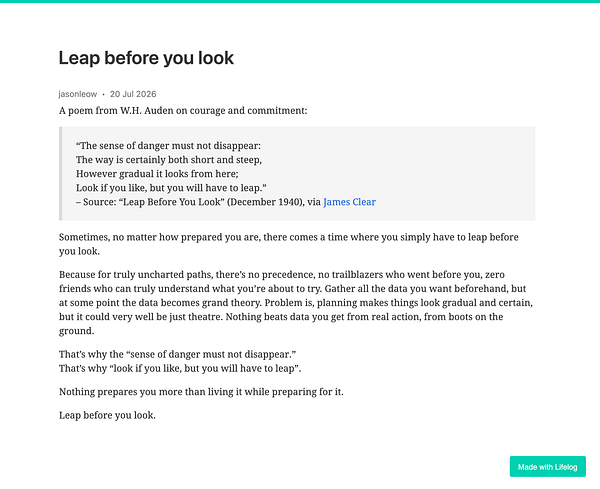The width and height of the screenshot is (600, 489).
Task: Click the line 'Look if you like, but you will have to leap'
Action: pyautogui.click(x=171, y=188)
